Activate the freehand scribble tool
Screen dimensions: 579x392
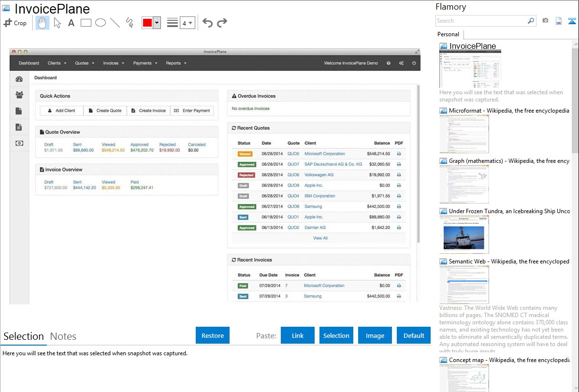(x=129, y=23)
